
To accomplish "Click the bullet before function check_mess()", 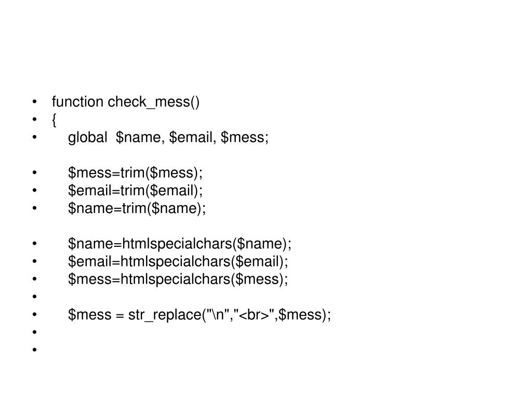I will (35, 102).
